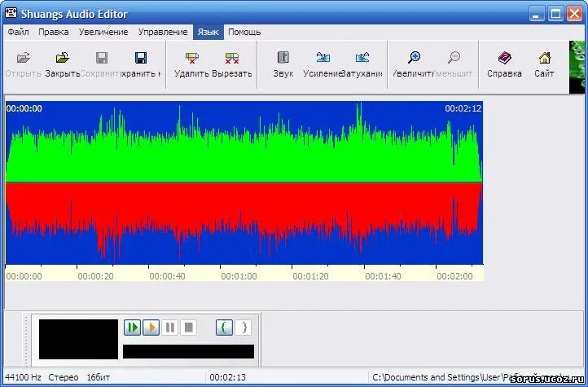Open the Правка menu
The image size is (588, 387).
[54, 33]
